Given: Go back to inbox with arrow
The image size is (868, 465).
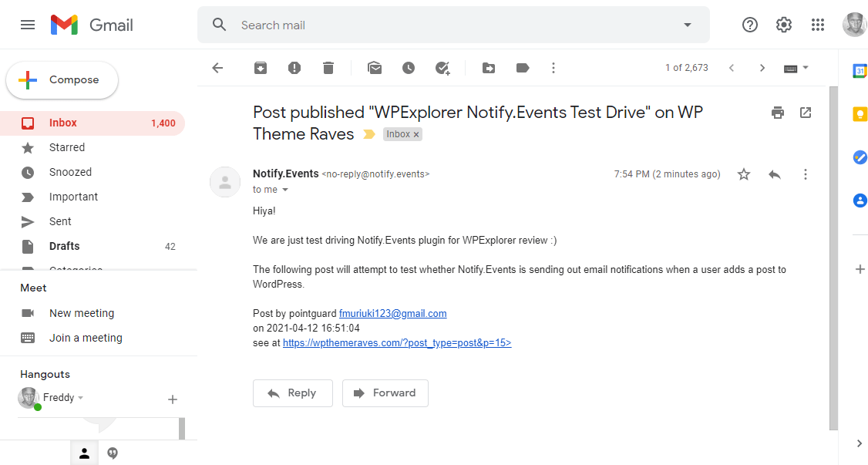Looking at the screenshot, I should click(217, 68).
